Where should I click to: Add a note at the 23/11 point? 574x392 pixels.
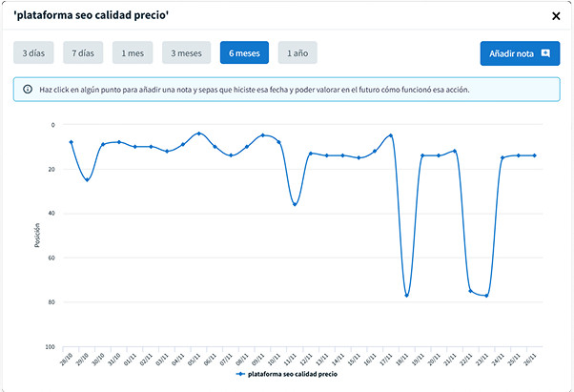486,296
